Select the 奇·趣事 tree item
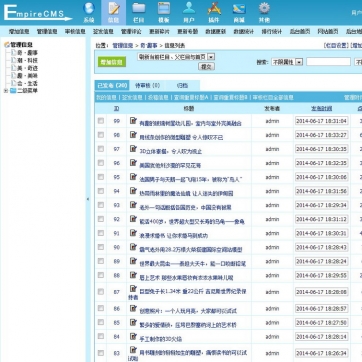 pyautogui.click(x=28, y=53)
